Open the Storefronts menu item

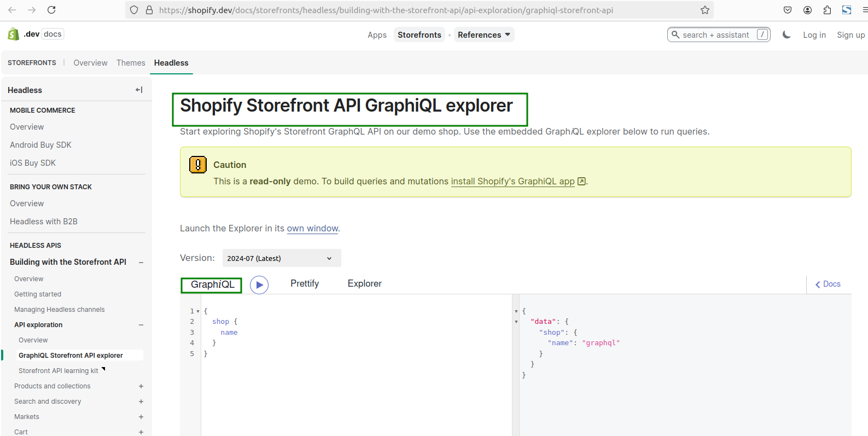pyautogui.click(x=419, y=35)
